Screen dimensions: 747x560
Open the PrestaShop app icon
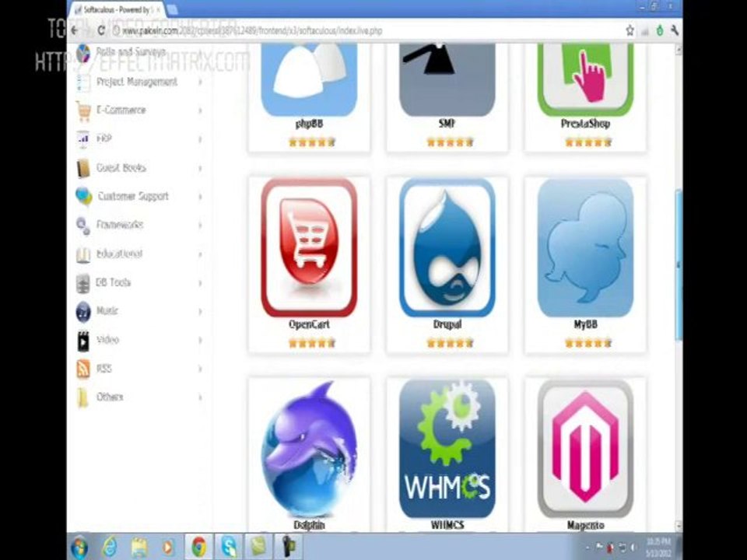[585, 79]
